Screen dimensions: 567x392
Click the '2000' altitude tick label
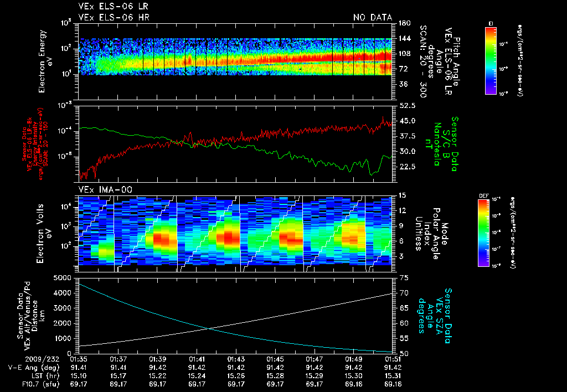point(62,323)
